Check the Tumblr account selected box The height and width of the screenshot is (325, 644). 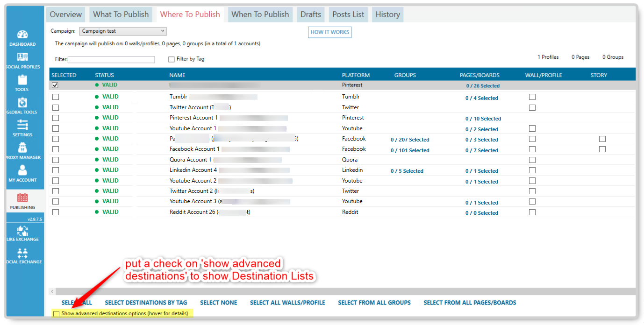click(56, 97)
